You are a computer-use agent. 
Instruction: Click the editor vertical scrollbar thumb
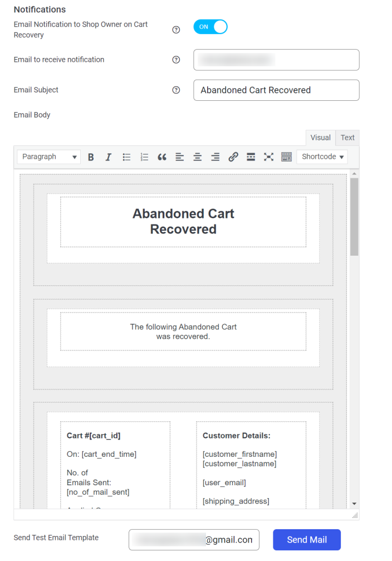click(x=354, y=217)
